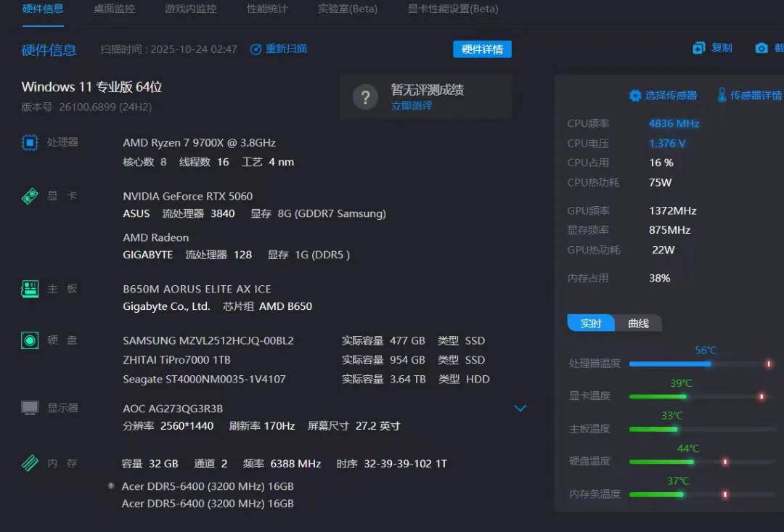Click the 56°C processor temperature reading
Image resolution: width=784 pixels, height=532 pixels.
point(706,351)
